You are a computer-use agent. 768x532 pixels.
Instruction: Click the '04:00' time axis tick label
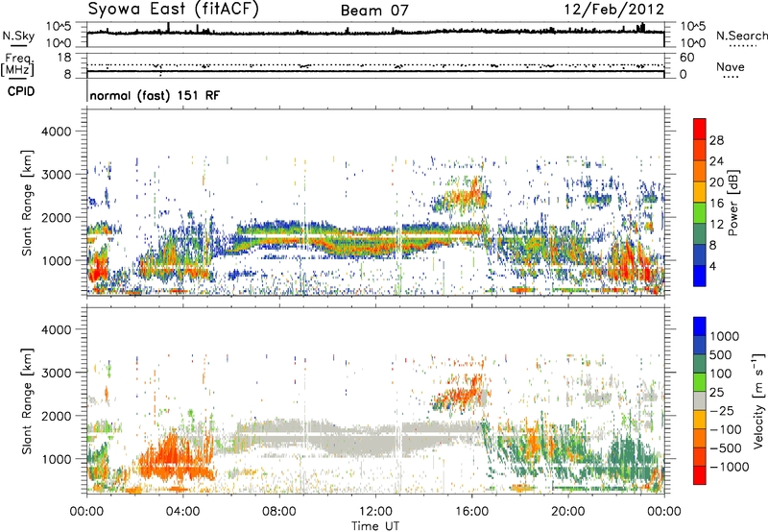point(183,512)
